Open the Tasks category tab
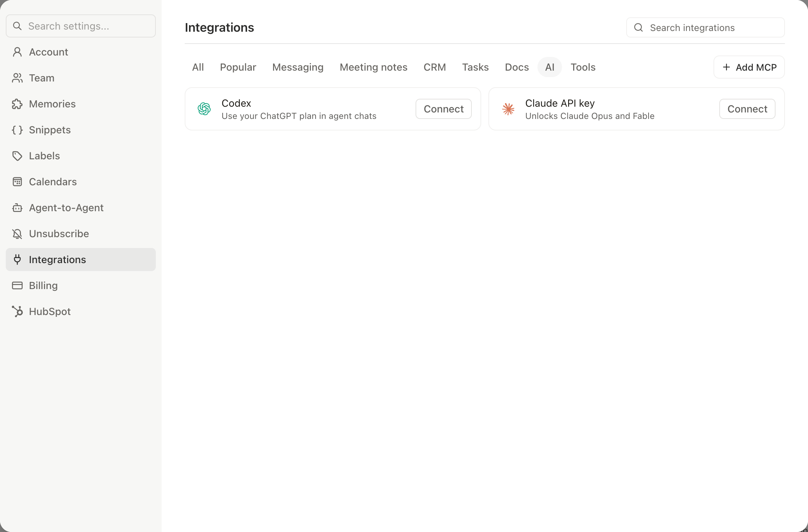The width and height of the screenshot is (808, 532). [x=475, y=67]
